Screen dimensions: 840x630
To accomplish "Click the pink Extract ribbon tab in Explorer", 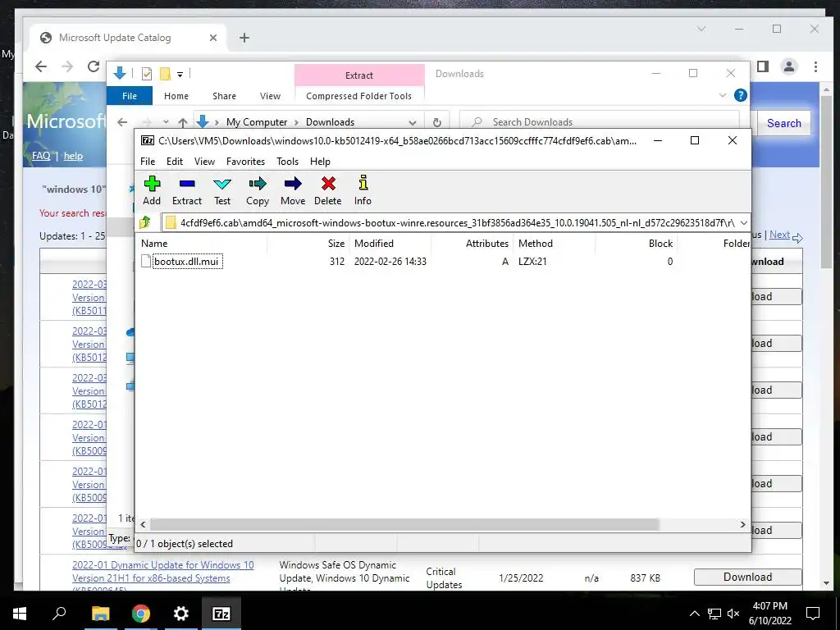I will click(359, 75).
